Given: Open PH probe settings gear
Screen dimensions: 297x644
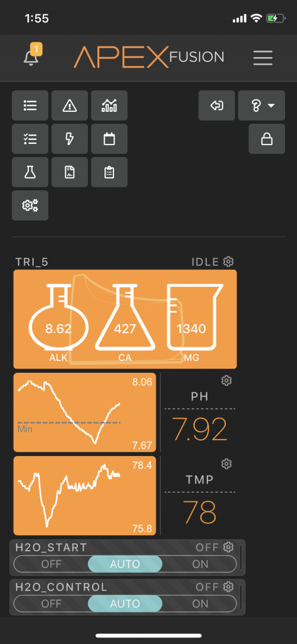Looking at the screenshot, I should 226,381.
